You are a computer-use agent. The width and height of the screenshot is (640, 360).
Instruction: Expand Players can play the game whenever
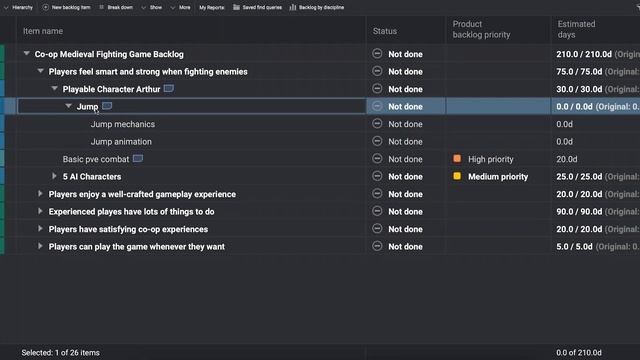[40, 247]
